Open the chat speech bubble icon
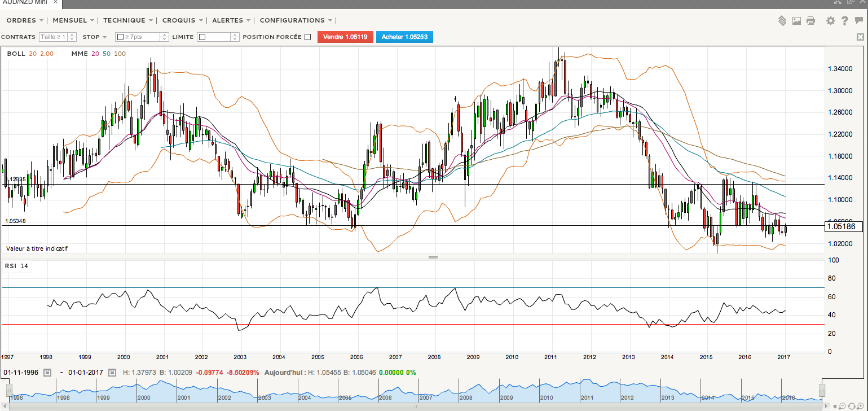 858,21
